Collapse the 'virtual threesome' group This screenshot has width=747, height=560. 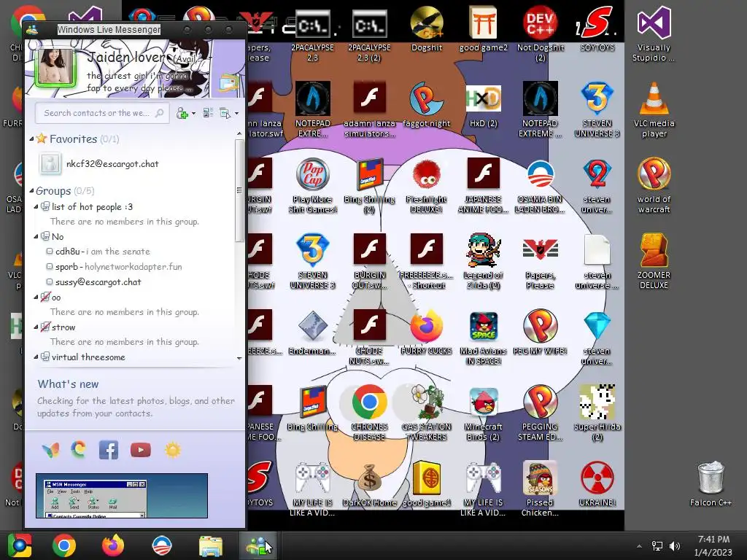pos(36,357)
